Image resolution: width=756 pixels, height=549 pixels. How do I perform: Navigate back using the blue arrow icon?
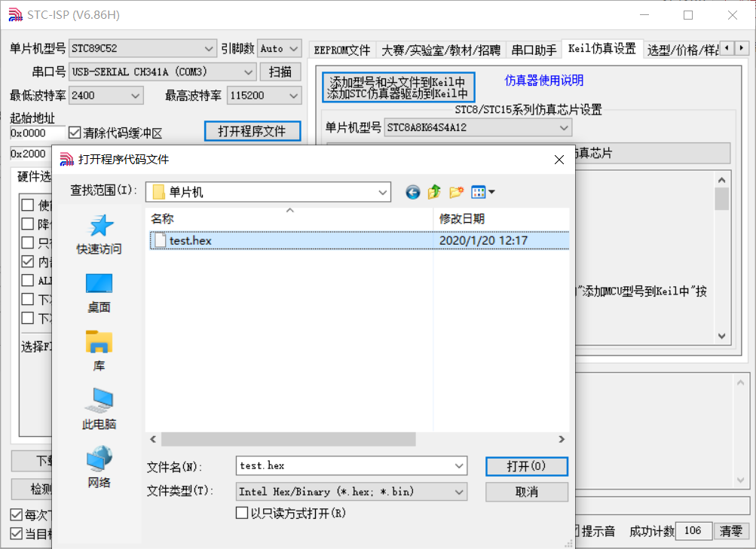point(412,192)
